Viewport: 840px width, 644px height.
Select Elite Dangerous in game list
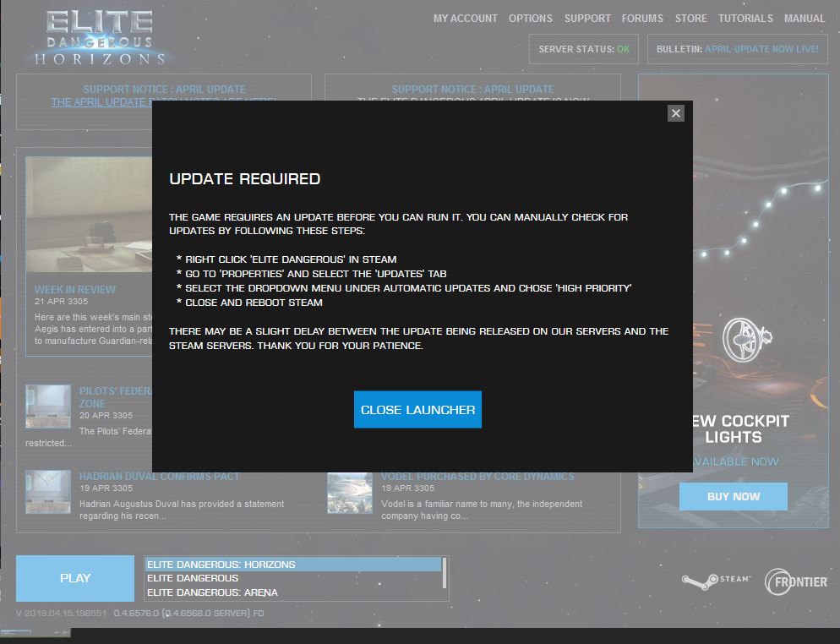click(x=293, y=578)
